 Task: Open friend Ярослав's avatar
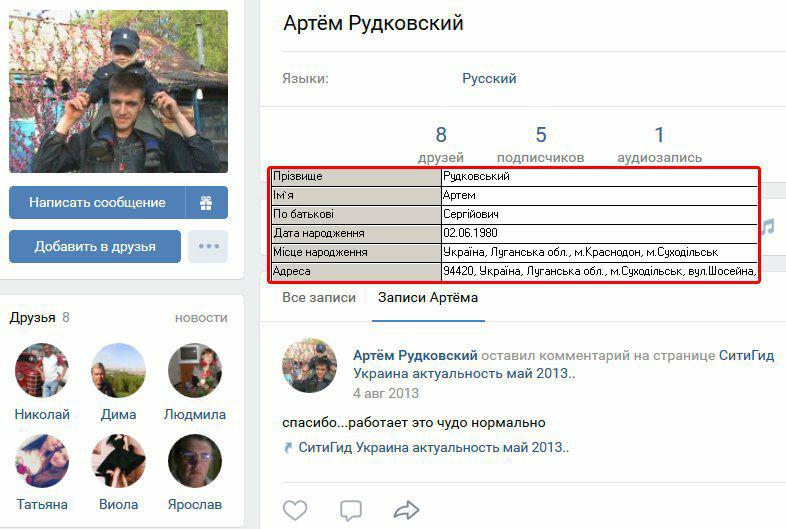click(194, 461)
